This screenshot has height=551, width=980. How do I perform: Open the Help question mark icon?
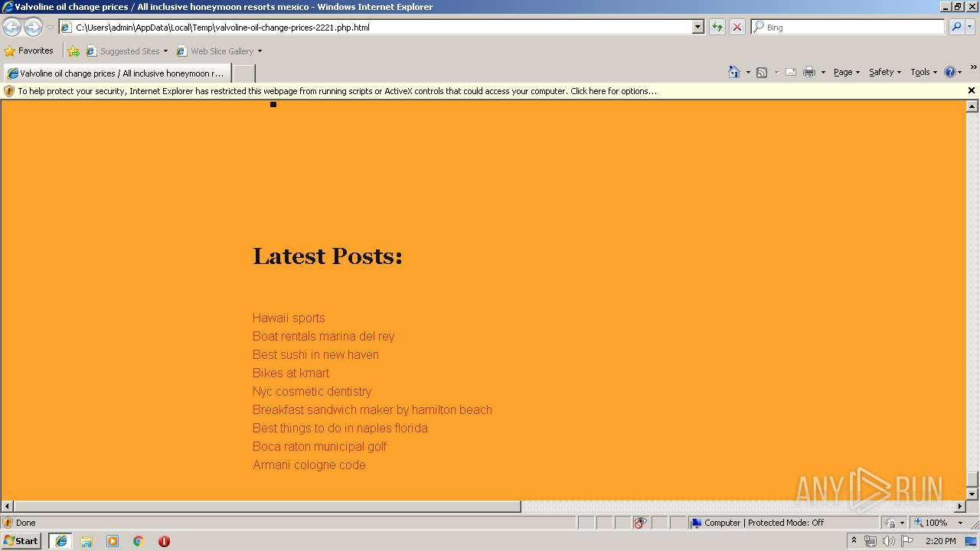pyautogui.click(x=950, y=72)
